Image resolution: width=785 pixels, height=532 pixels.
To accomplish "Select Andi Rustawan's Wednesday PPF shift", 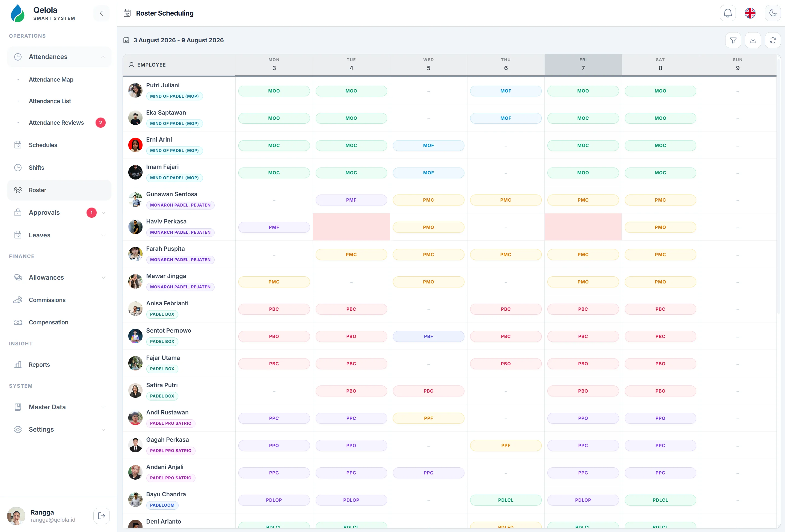I will pos(428,418).
